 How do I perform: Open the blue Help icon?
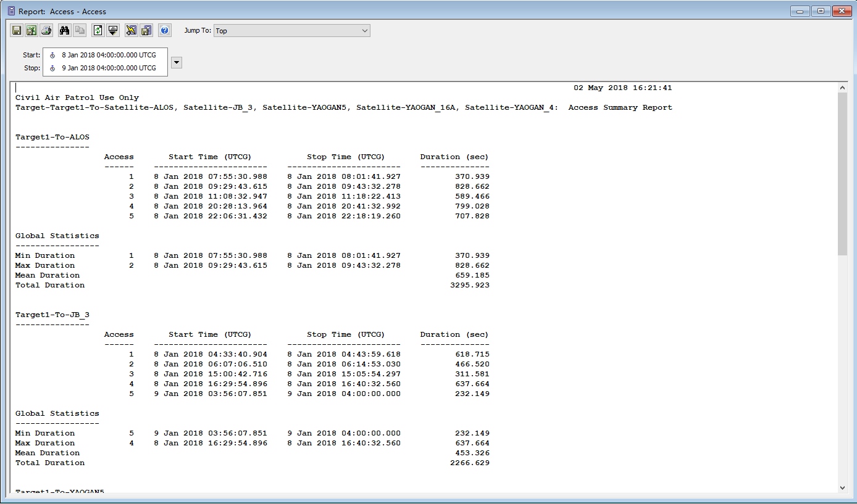[164, 30]
